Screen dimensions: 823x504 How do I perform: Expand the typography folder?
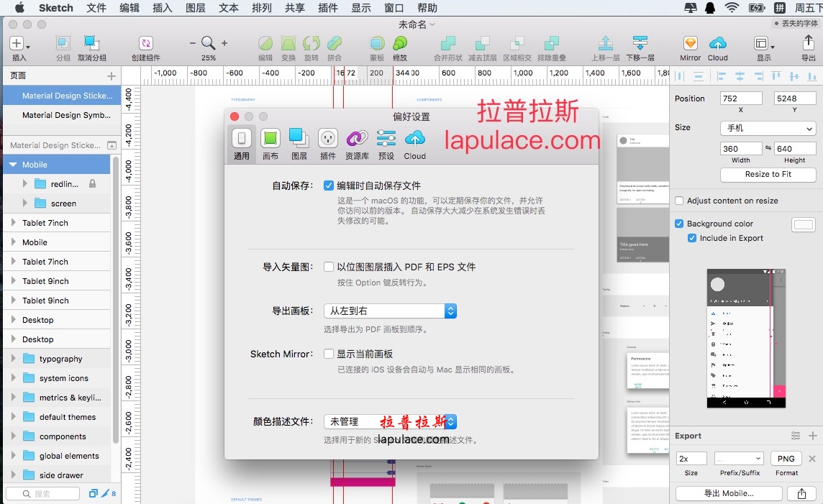[13, 359]
